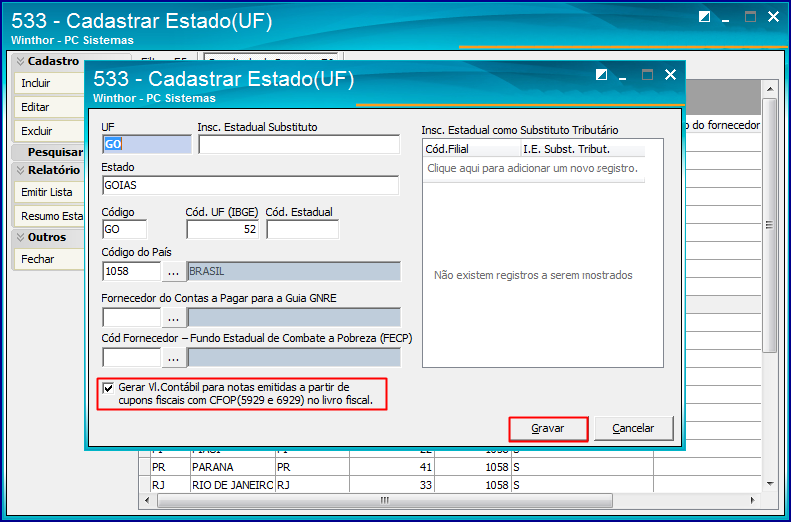
Task: Collapse the Cadastro section in sidebar
Action: pos(21,61)
